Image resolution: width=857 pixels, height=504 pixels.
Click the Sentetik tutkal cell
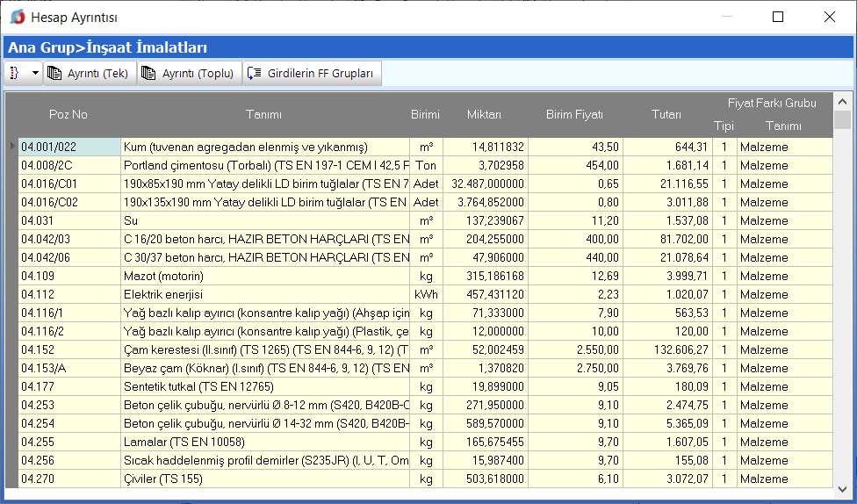pos(265,386)
